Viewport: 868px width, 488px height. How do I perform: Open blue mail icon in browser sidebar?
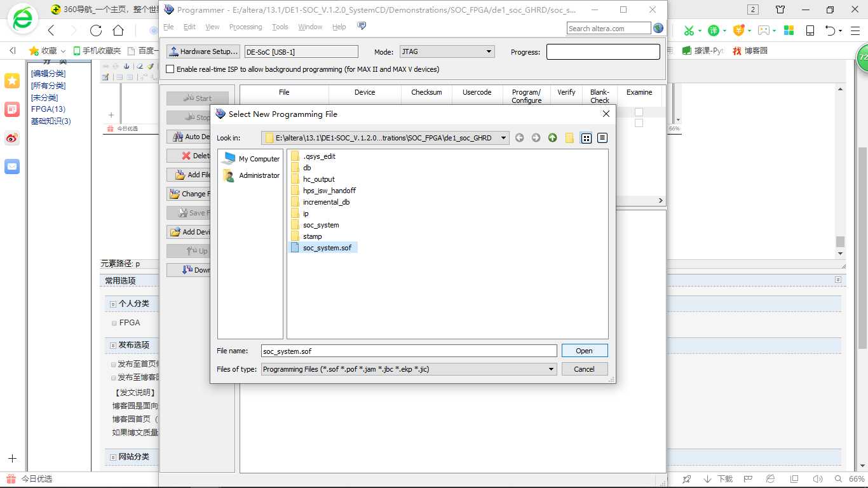tap(12, 166)
